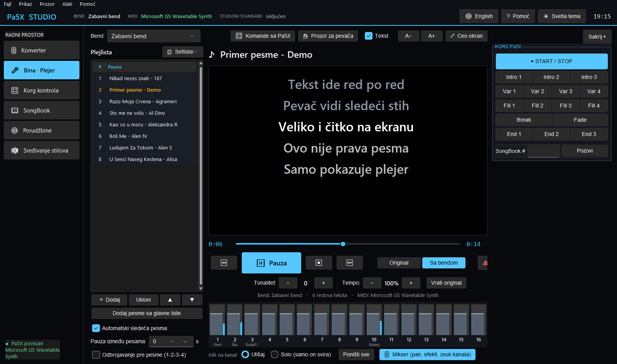Stop playback with the stop button

click(319, 263)
